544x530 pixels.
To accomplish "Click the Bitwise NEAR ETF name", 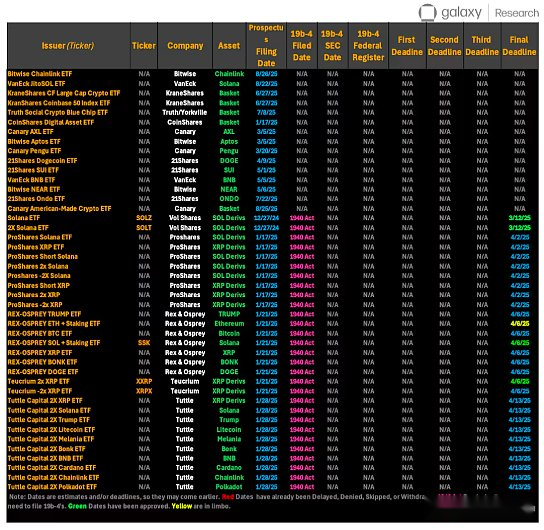I will pos(34,189).
